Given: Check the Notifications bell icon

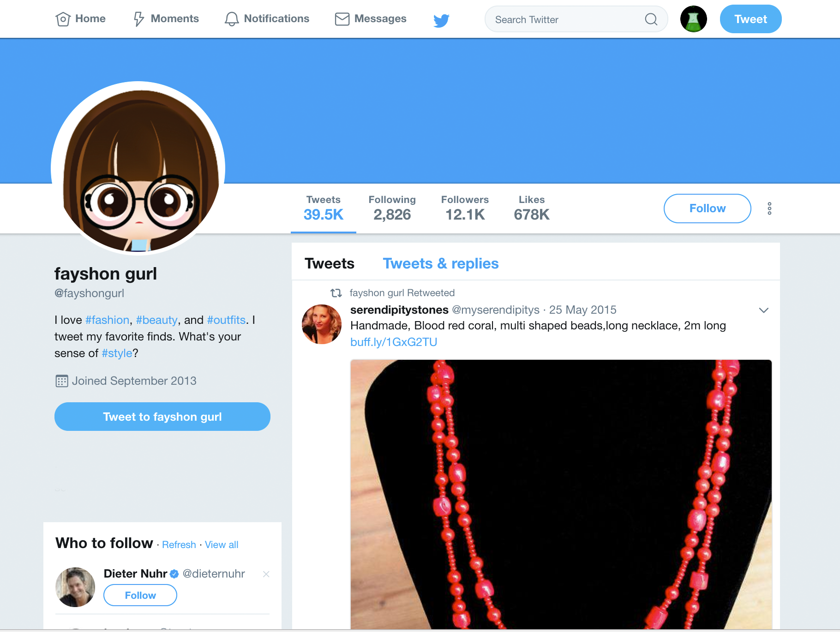Looking at the screenshot, I should [232, 19].
